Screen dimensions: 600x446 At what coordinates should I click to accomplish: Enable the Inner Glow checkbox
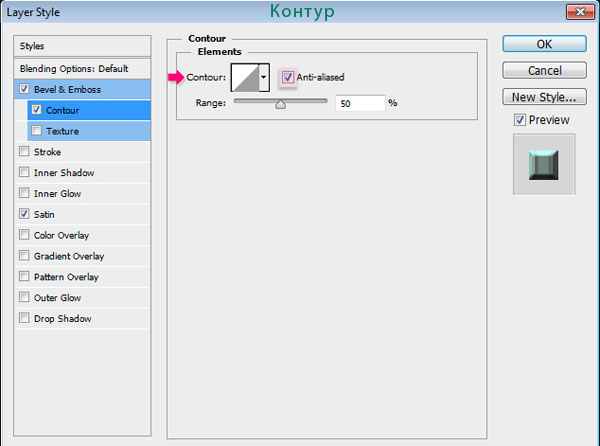[x=24, y=193]
